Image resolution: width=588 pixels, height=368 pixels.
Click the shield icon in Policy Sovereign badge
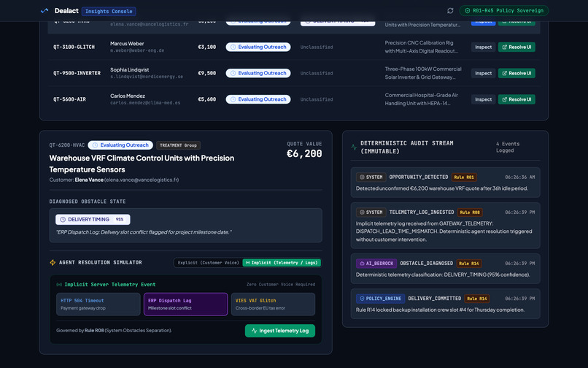[467, 11]
